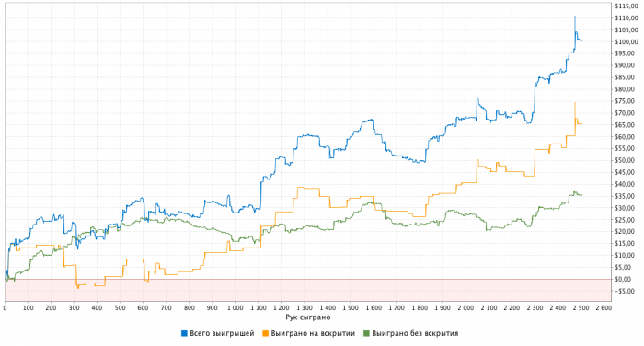The height and width of the screenshot is (346, 644).
Task: Click the 1 300 x-axis tick label
Action: tap(305, 307)
